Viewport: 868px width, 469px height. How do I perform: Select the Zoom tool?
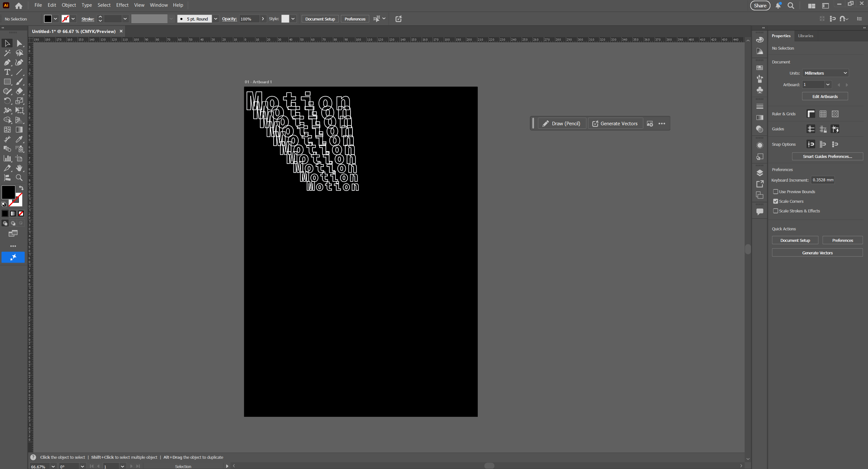(19, 177)
